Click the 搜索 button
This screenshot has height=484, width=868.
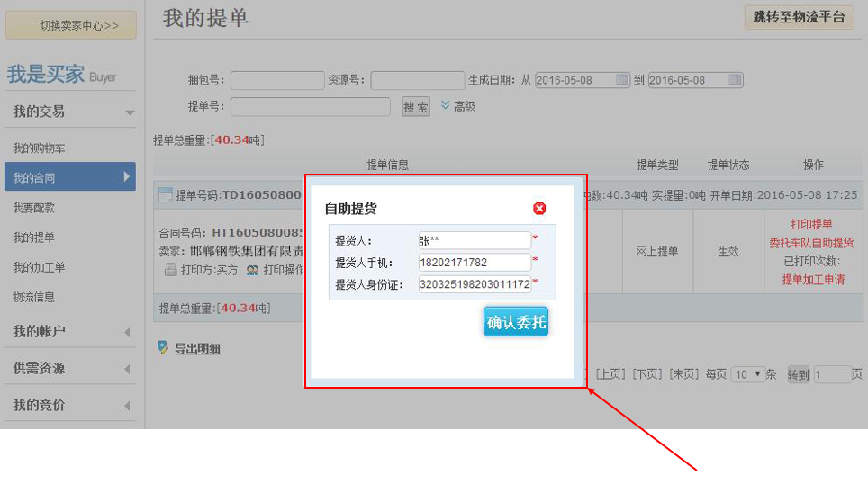coord(416,107)
